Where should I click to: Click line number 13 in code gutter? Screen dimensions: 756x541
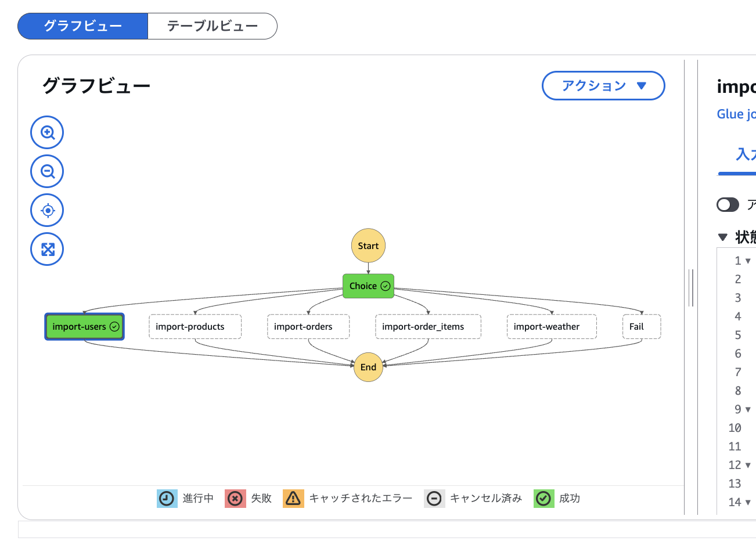[x=735, y=484]
